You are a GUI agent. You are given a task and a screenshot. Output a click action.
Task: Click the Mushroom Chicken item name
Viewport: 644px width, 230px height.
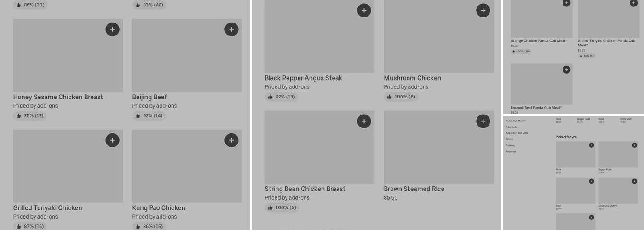(412, 78)
